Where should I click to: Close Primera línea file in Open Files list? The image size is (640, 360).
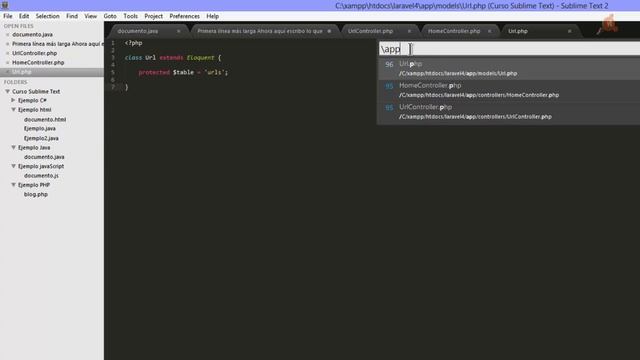click(x=7, y=44)
